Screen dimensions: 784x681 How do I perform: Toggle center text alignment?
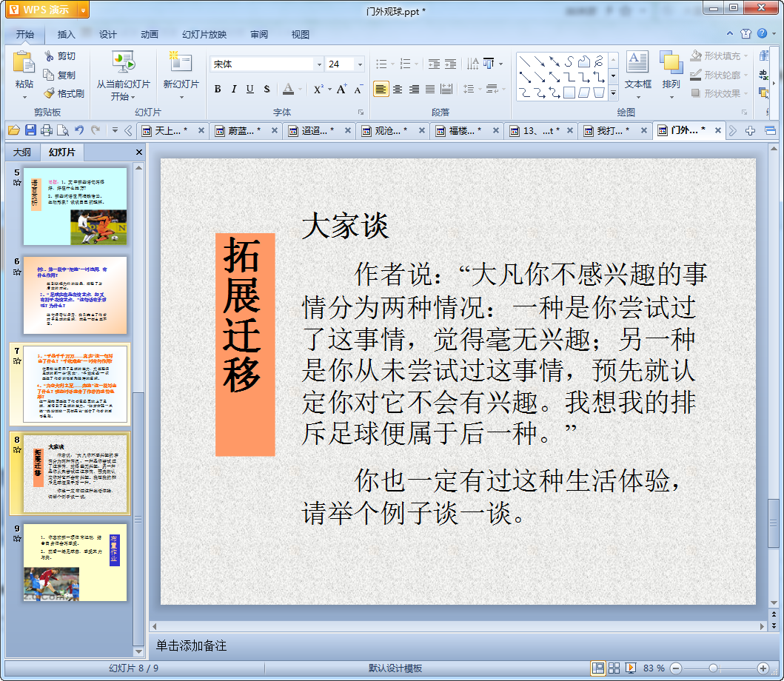pyautogui.click(x=398, y=89)
